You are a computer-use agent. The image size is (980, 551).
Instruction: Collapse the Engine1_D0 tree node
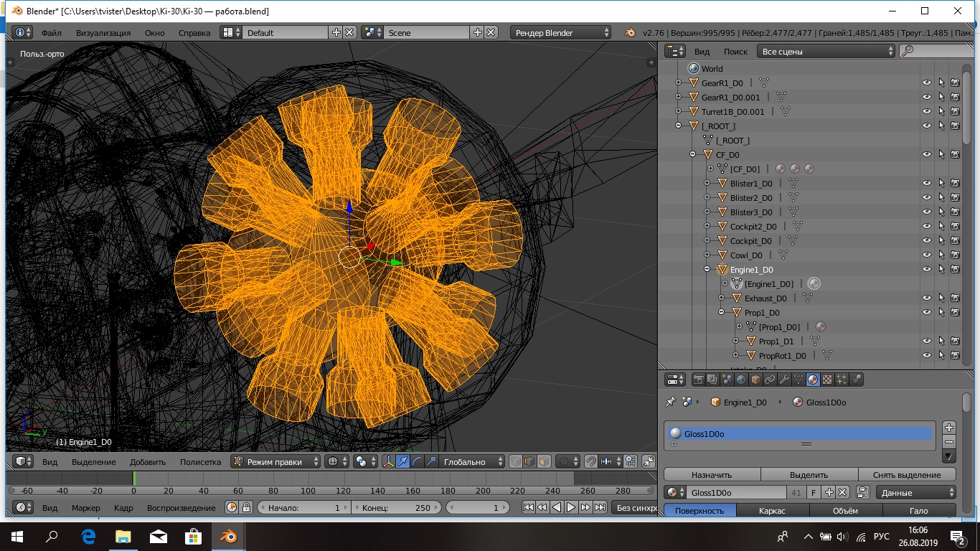pyautogui.click(x=707, y=270)
